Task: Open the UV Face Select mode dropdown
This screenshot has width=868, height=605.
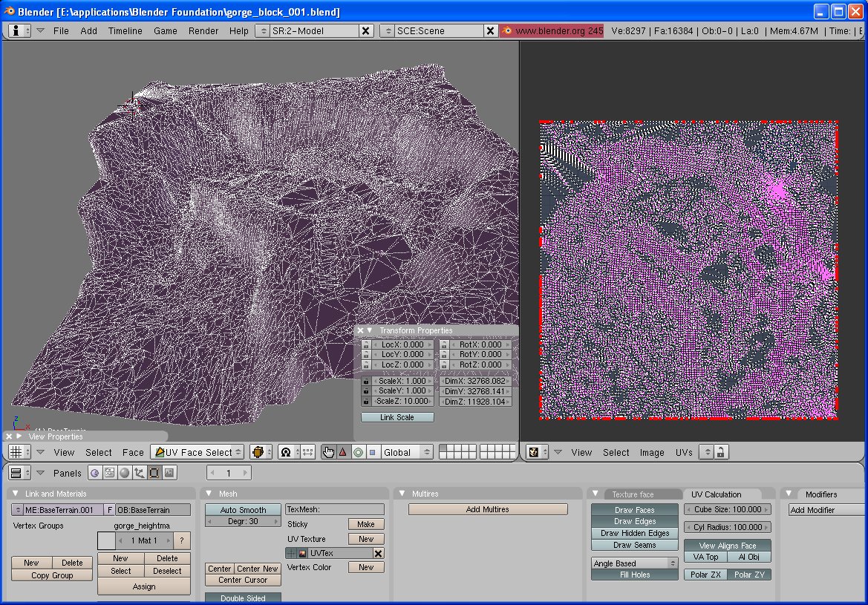Action: [x=197, y=452]
